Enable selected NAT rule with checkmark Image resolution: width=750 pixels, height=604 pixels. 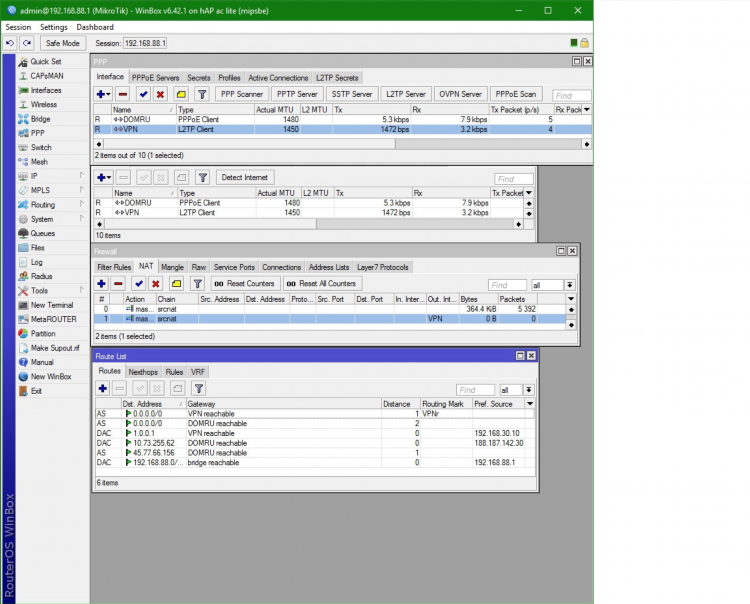click(139, 284)
